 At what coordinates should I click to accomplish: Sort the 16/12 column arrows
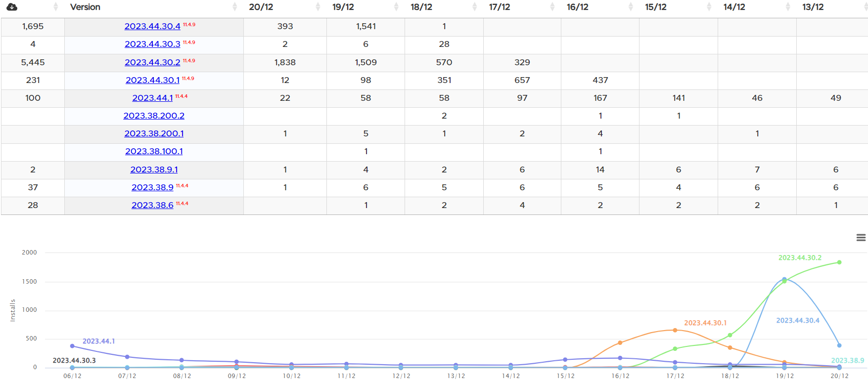coord(631,7)
